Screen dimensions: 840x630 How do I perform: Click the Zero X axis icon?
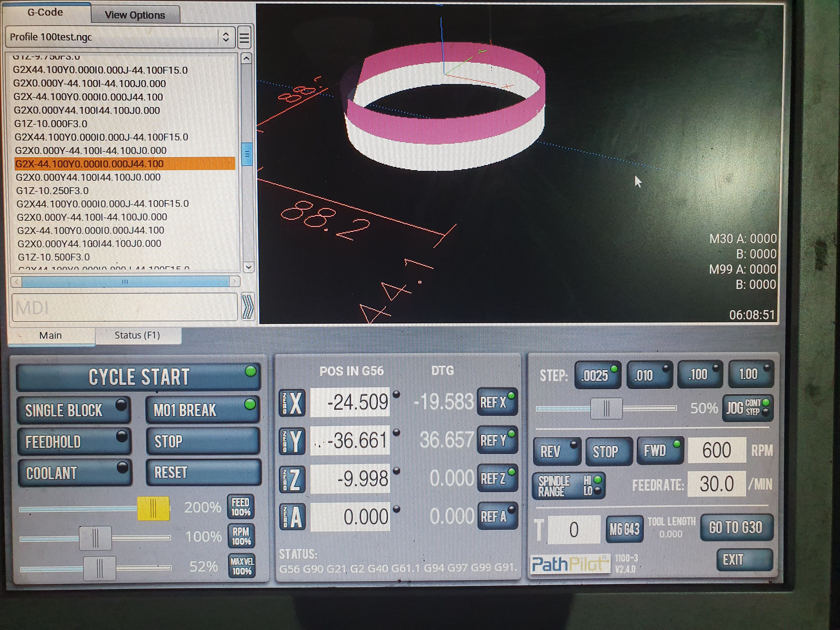[292, 402]
